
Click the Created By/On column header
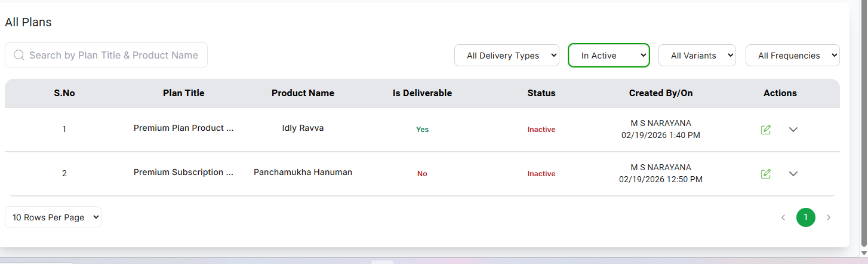pyautogui.click(x=660, y=93)
